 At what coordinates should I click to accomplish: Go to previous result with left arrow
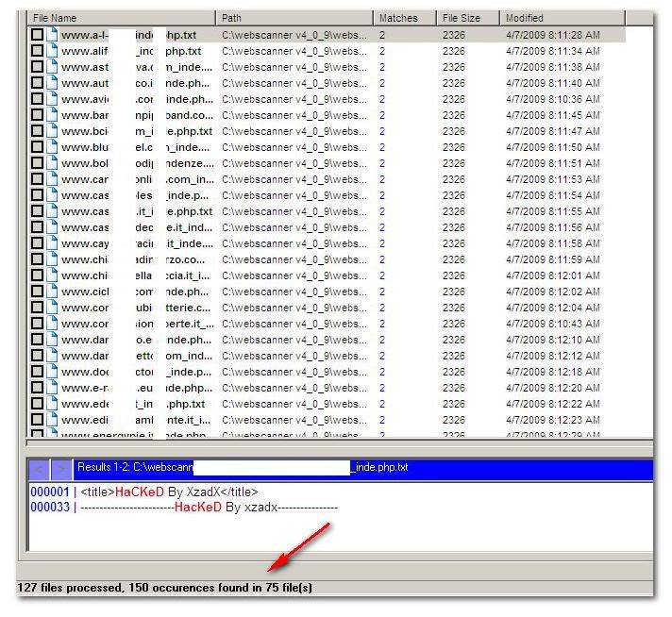click(x=39, y=468)
